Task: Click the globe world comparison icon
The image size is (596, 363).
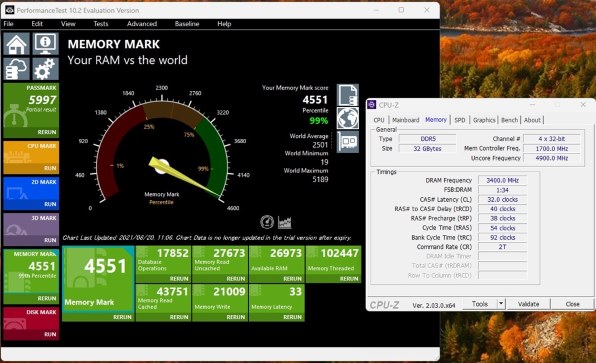Action: click(x=347, y=118)
